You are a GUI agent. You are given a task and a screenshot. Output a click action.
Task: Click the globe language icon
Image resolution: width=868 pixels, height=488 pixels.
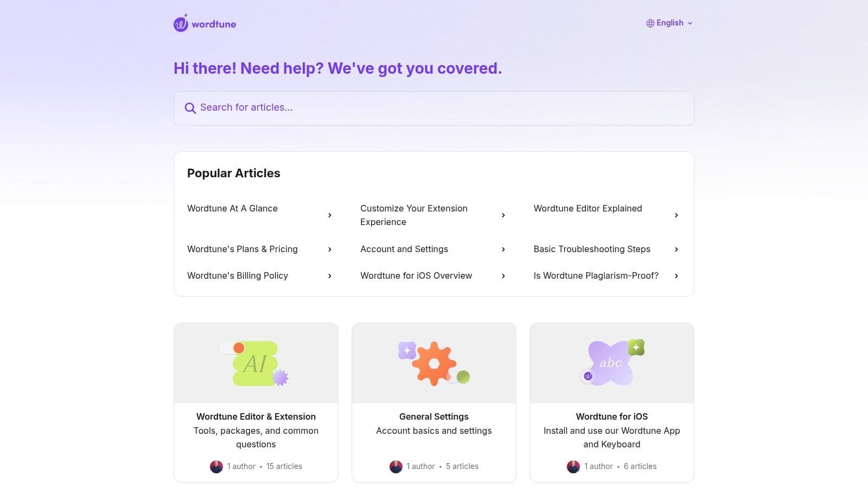[x=650, y=23]
